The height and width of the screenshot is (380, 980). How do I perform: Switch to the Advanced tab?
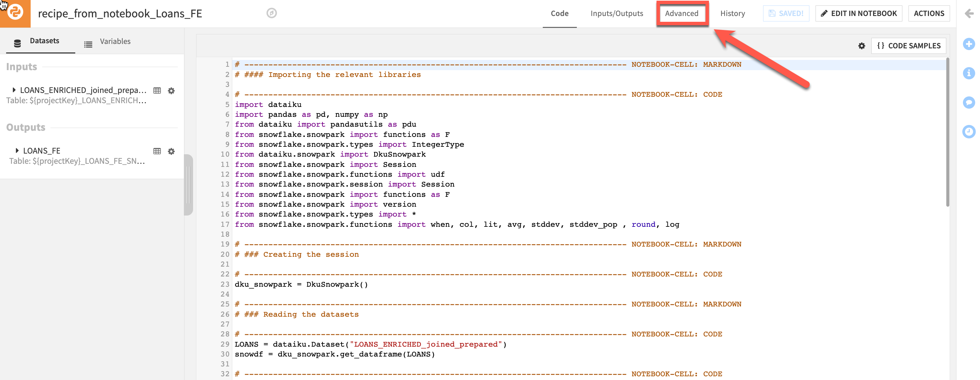681,13
